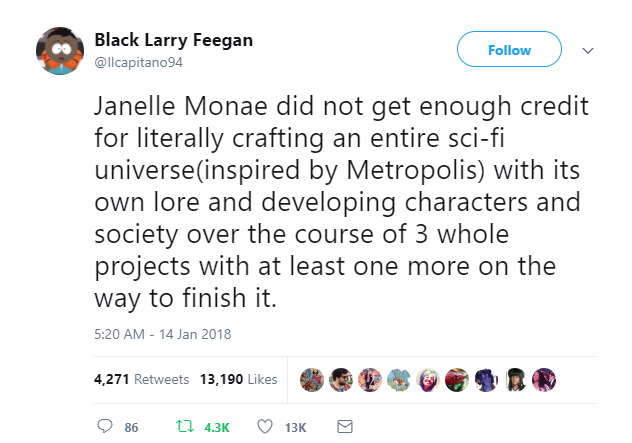Click the envelope direct message icon
The width and height of the screenshot is (632, 443).
[345, 427]
